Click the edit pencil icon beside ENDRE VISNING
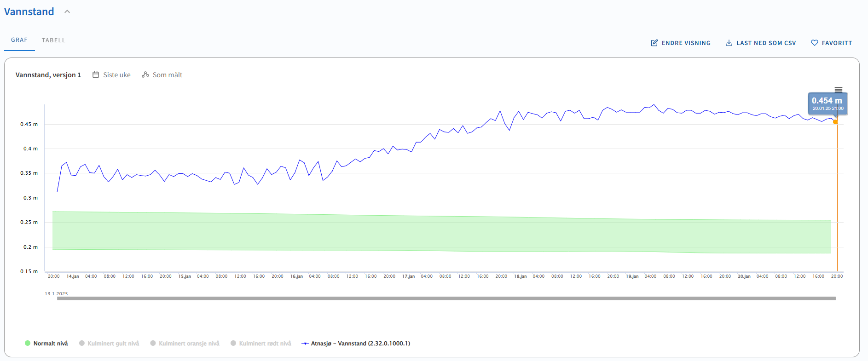 click(654, 43)
